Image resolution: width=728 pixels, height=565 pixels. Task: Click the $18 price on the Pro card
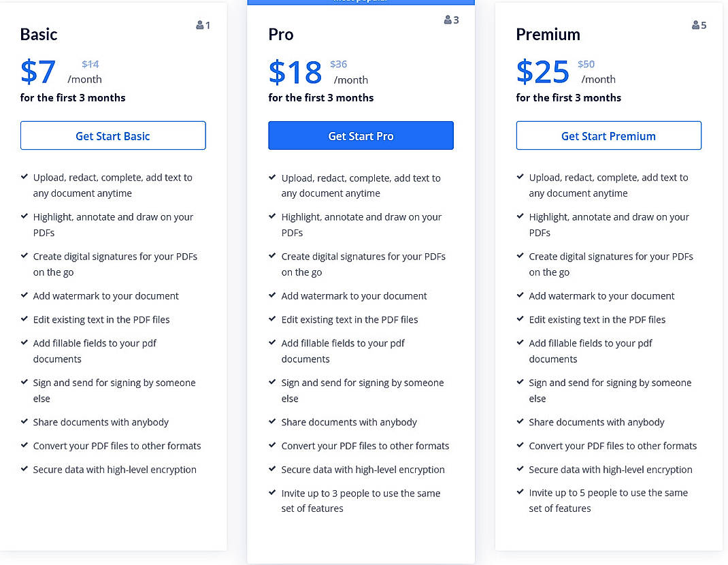(295, 72)
